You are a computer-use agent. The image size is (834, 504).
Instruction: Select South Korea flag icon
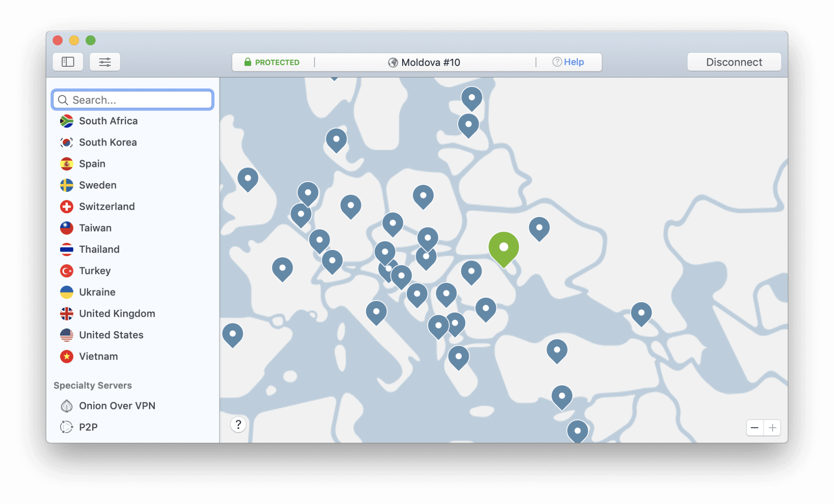pyautogui.click(x=67, y=142)
